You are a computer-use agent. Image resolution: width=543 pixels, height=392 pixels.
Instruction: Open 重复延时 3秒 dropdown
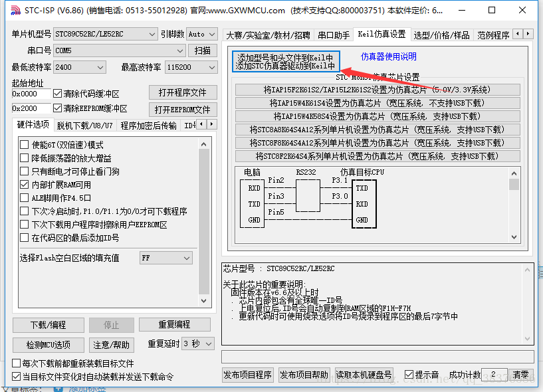198,344
